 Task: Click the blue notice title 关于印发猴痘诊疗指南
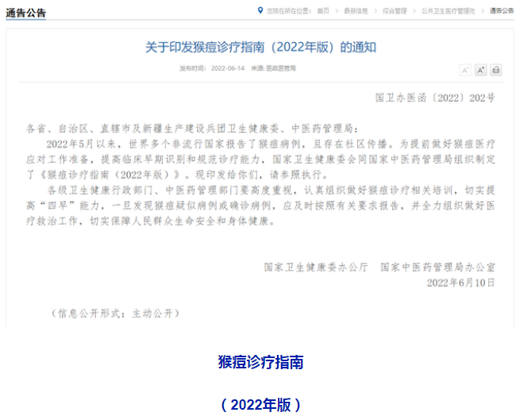click(x=260, y=48)
